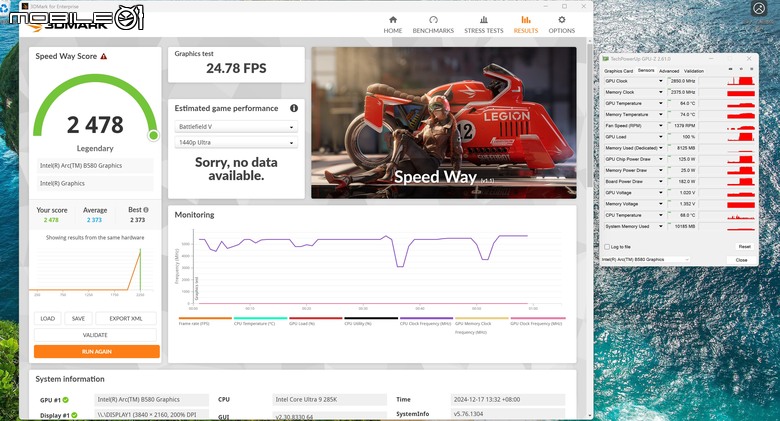The height and width of the screenshot is (421, 780).
Task: Click the Intel(R) Arc(TM) B580 Graphics score label
Action: click(x=95, y=166)
